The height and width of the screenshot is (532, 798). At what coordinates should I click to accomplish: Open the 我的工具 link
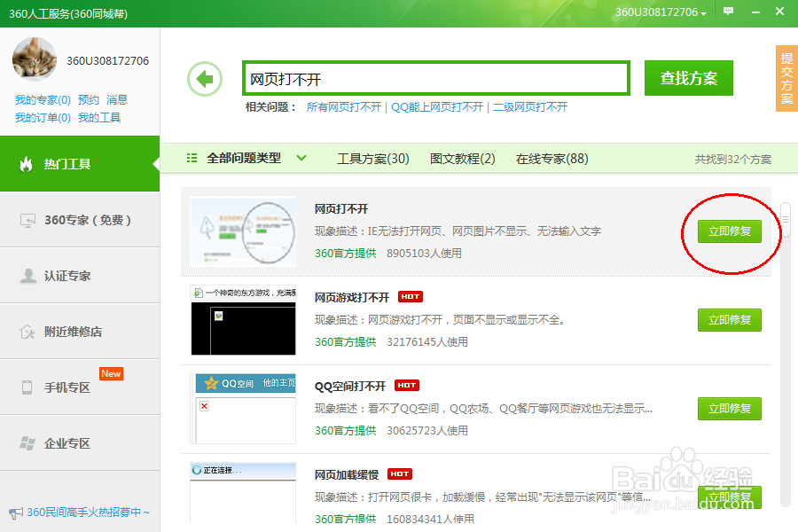(98, 118)
